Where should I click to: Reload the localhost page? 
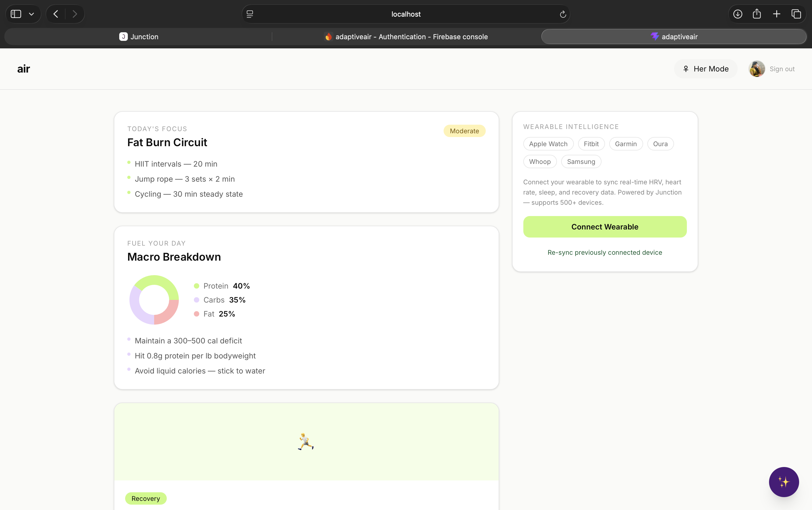tap(563, 14)
